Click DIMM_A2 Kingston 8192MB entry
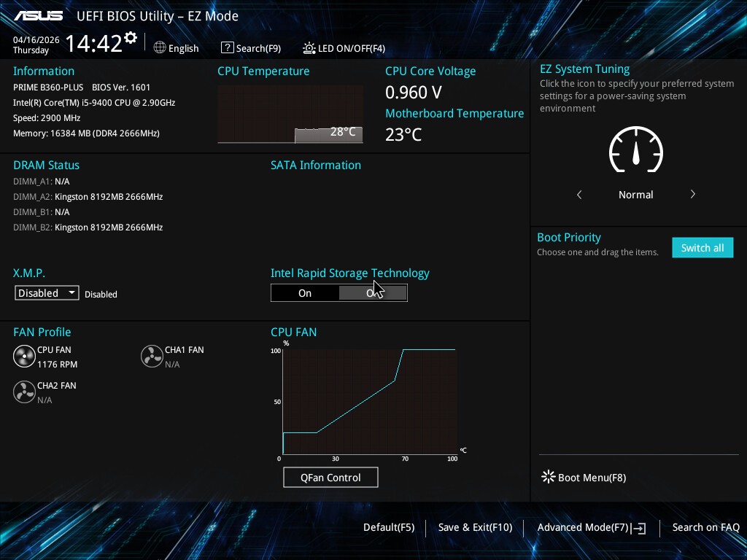 click(x=88, y=197)
